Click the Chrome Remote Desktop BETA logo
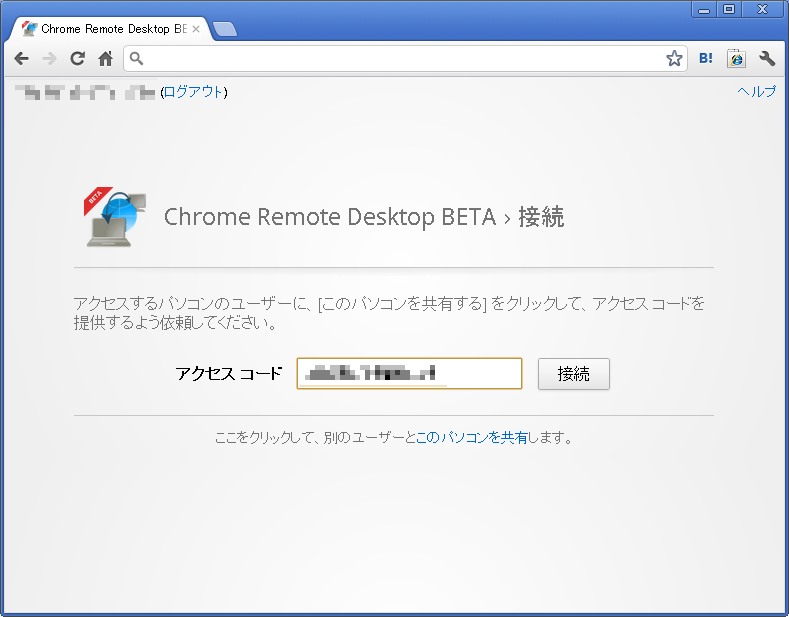Viewport: 789px width, 617px height. [115, 217]
